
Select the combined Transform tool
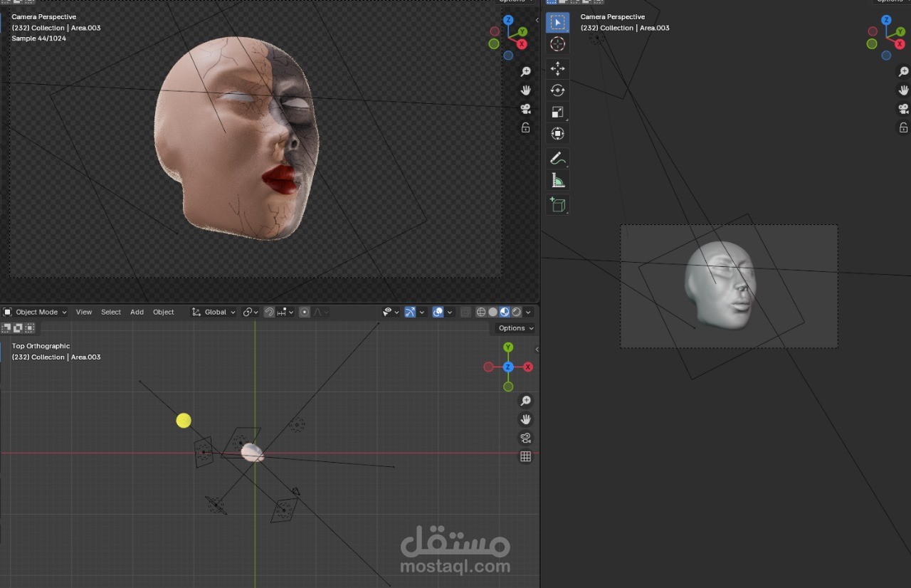point(557,133)
